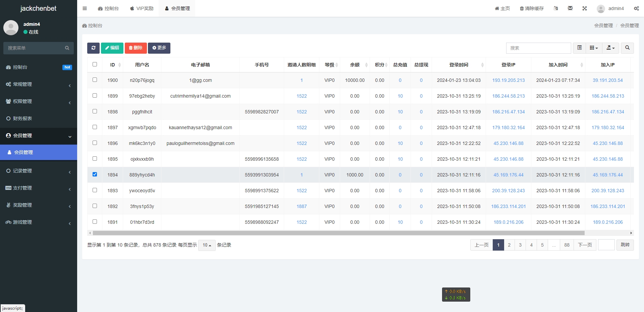Uncheck the checkbox for row ID 1894
The width and height of the screenshot is (644, 312).
(x=95, y=174)
